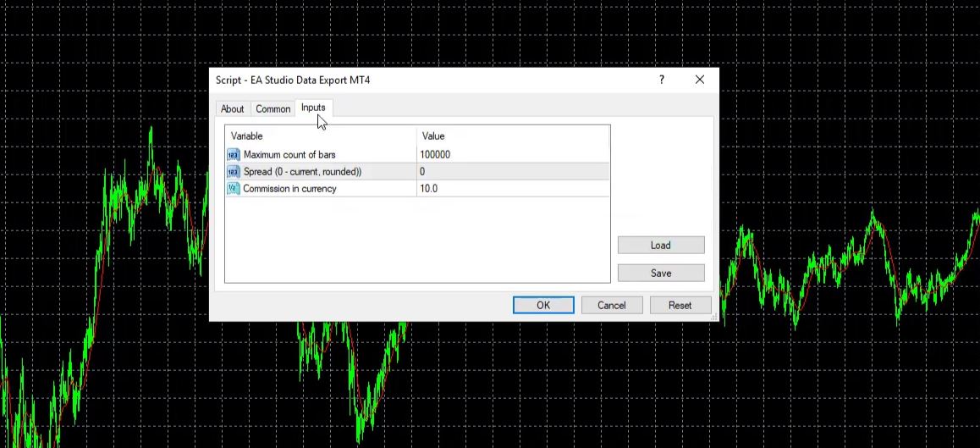Open the About tab

coord(232,109)
